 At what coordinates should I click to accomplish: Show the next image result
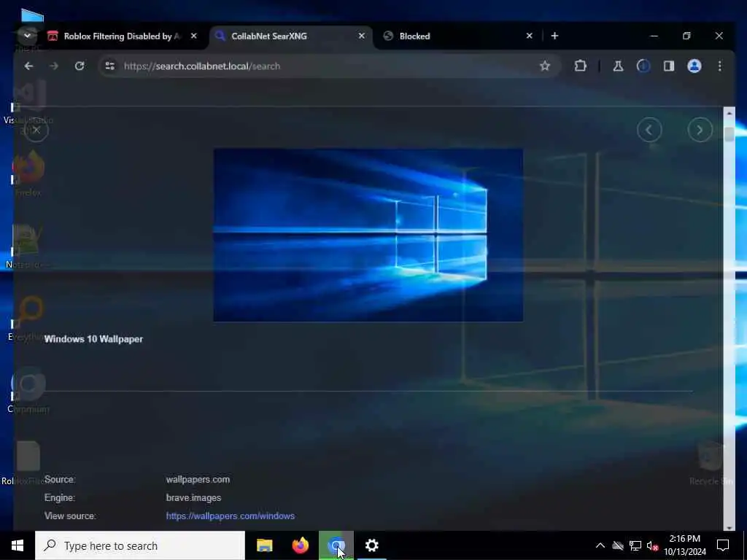pyautogui.click(x=700, y=130)
